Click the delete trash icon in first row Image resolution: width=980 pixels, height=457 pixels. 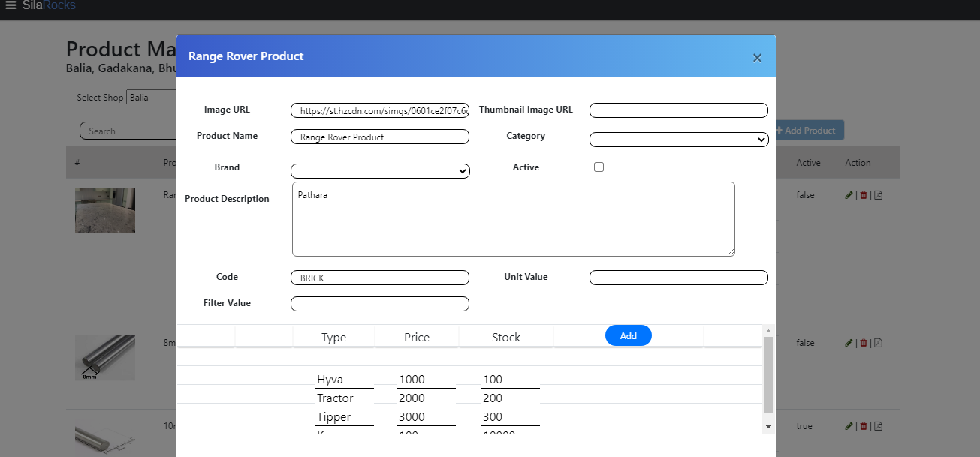(864, 195)
